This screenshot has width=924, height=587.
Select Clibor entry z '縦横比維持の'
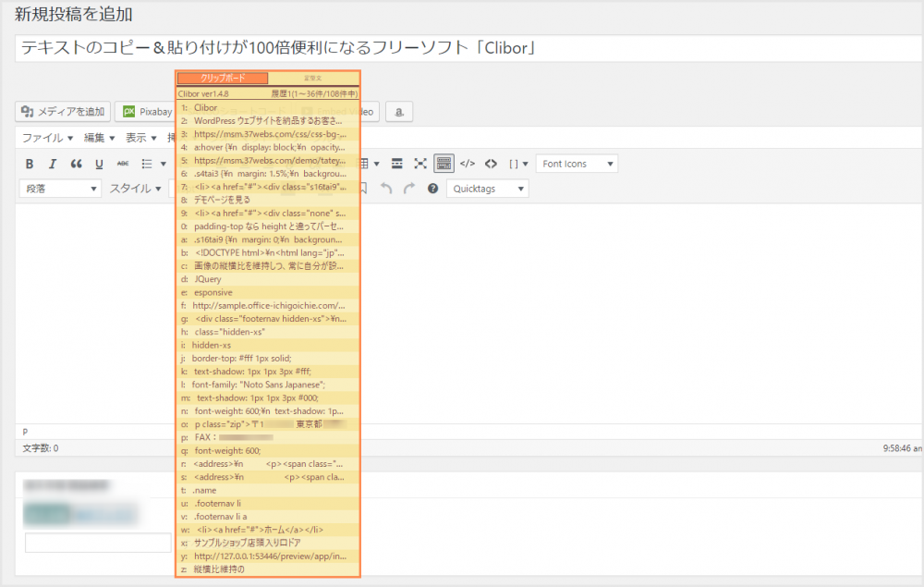click(268, 569)
